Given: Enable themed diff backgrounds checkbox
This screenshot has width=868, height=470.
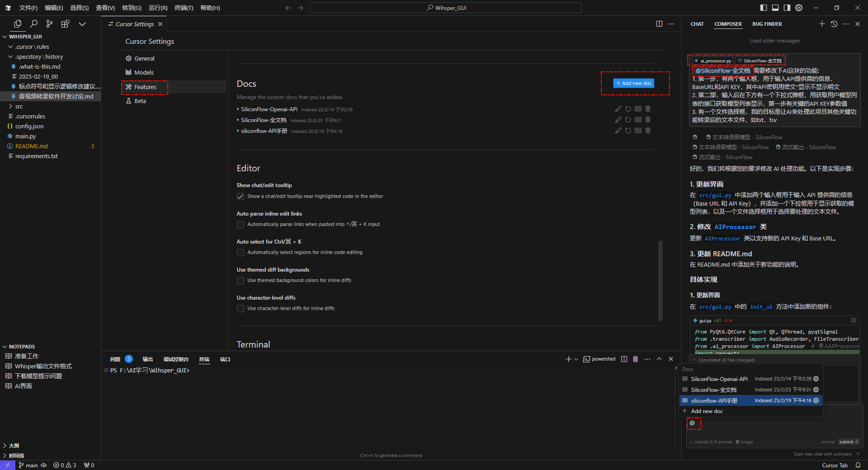Looking at the screenshot, I should (241, 281).
